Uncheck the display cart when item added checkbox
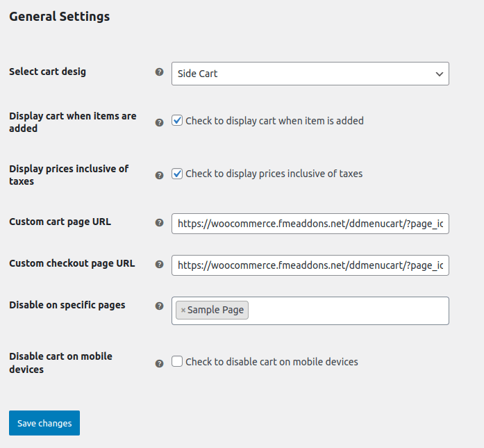The image size is (484, 448). coord(178,121)
